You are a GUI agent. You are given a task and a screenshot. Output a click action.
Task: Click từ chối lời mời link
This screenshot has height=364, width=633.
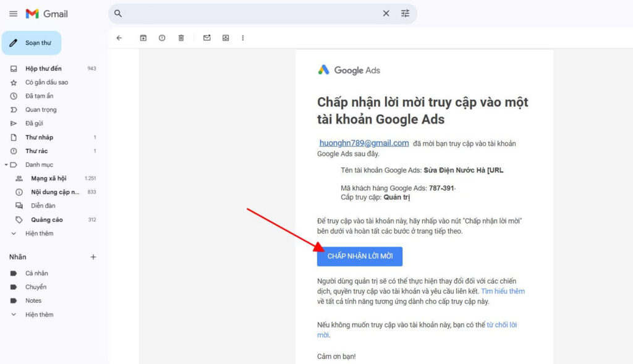(x=502, y=325)
